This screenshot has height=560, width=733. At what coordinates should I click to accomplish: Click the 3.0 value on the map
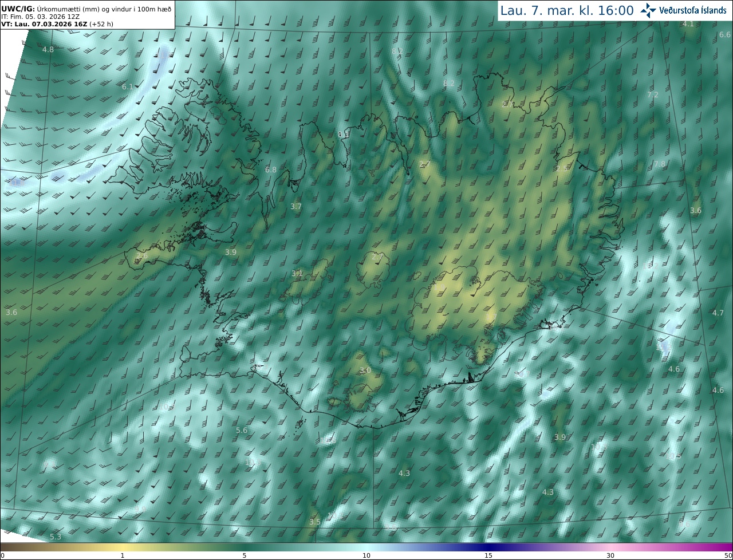[365, 370]
